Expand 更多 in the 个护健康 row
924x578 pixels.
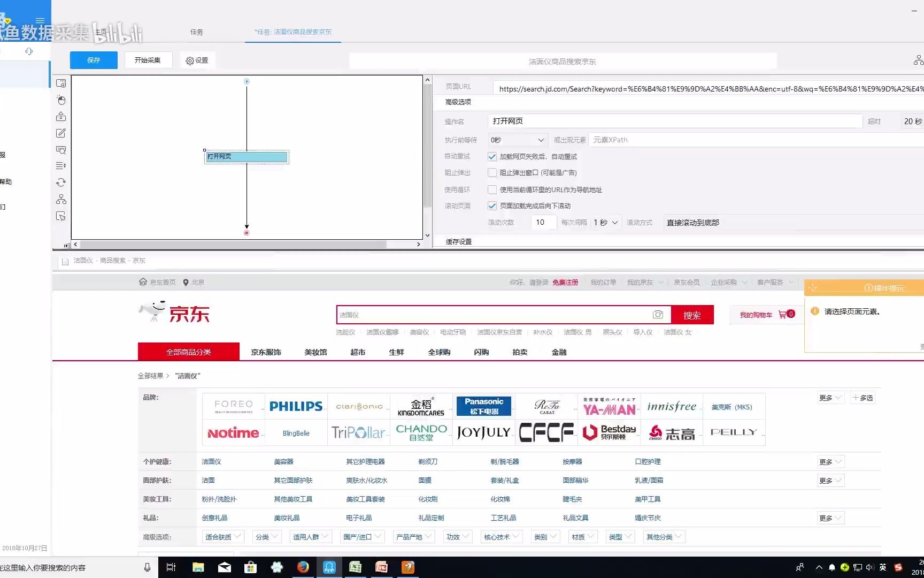[x=830, y=462]
